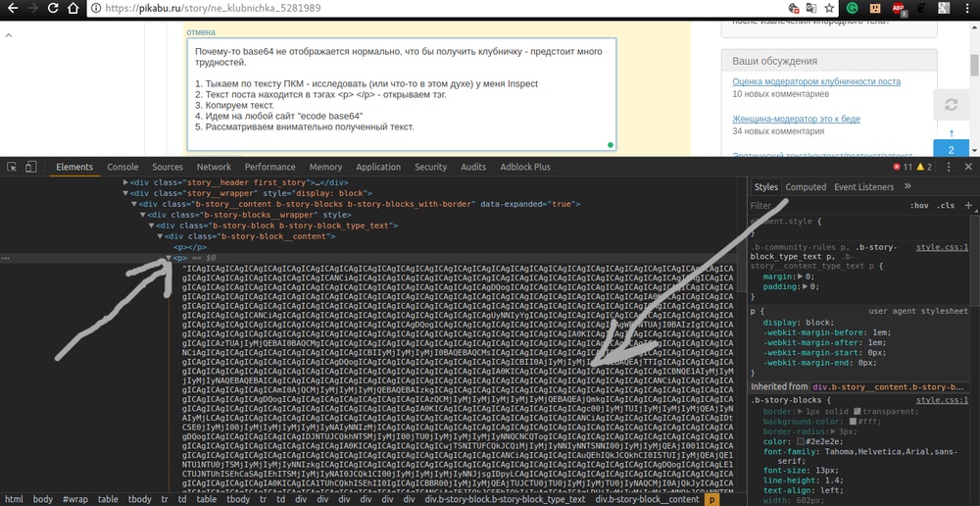This screenshot has height=506, width=980.
Task: Click the 'отмена' cancel link
Action: [x=200, y=31]
